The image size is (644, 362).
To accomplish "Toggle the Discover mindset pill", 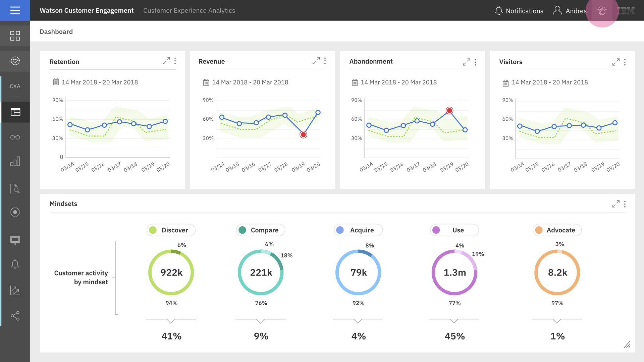I will [x=171, y=230].
